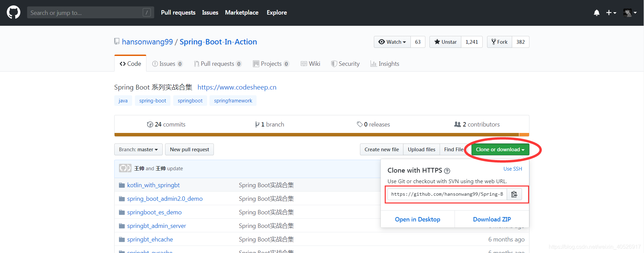
Task: Select the HTTPS clone URL field
Action: pyautogui.click(x=447, y=194)
